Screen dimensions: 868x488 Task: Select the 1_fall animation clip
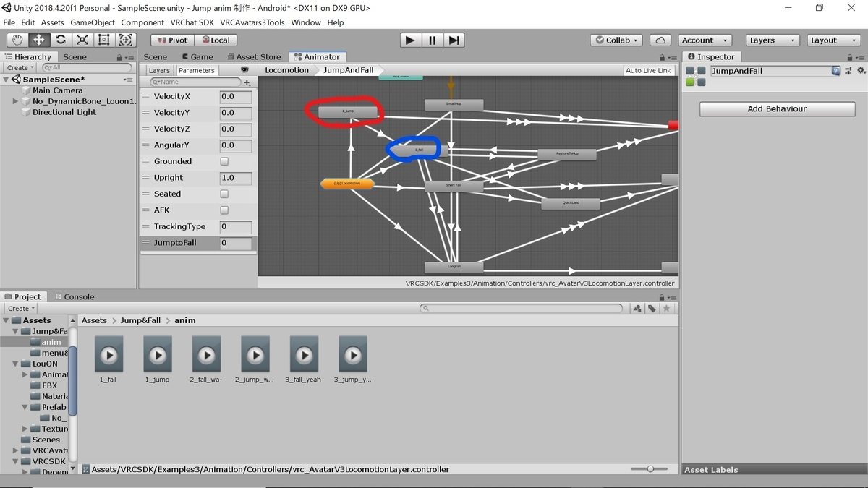pos(108,359)
